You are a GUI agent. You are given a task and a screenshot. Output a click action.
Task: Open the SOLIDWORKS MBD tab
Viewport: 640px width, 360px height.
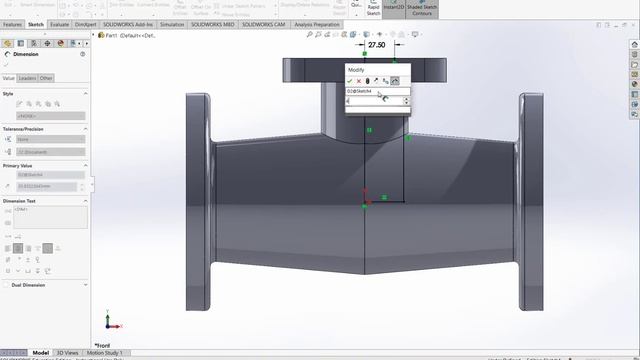click(213, 24)
